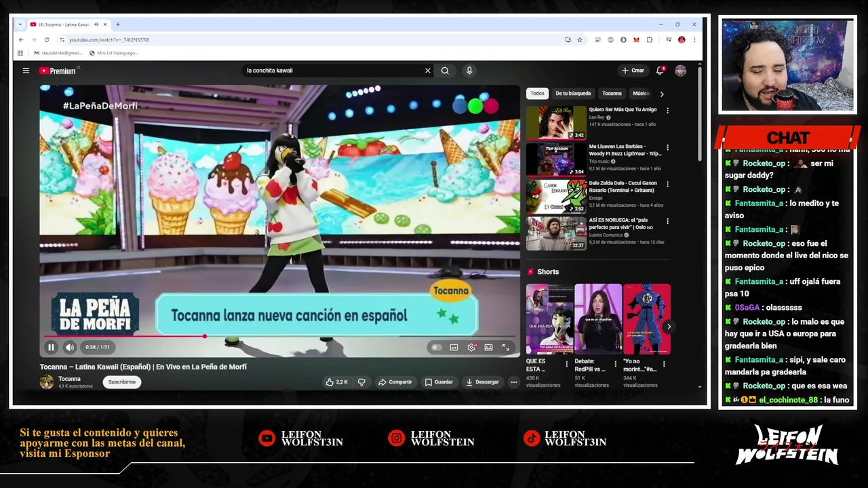The width and height of the screenshot is (868, 488).
Task: Open 'Dale Zelda Dale' video thumbnail
Action: (556, 196)
